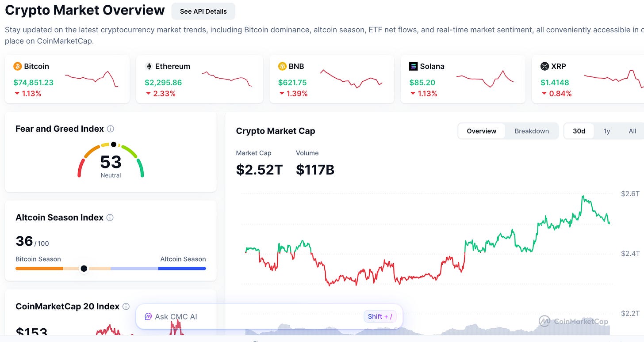The height and width of the screenshot is (342, 644).
Task: Switch chart to Breakdown view
Action: point(532,131)
